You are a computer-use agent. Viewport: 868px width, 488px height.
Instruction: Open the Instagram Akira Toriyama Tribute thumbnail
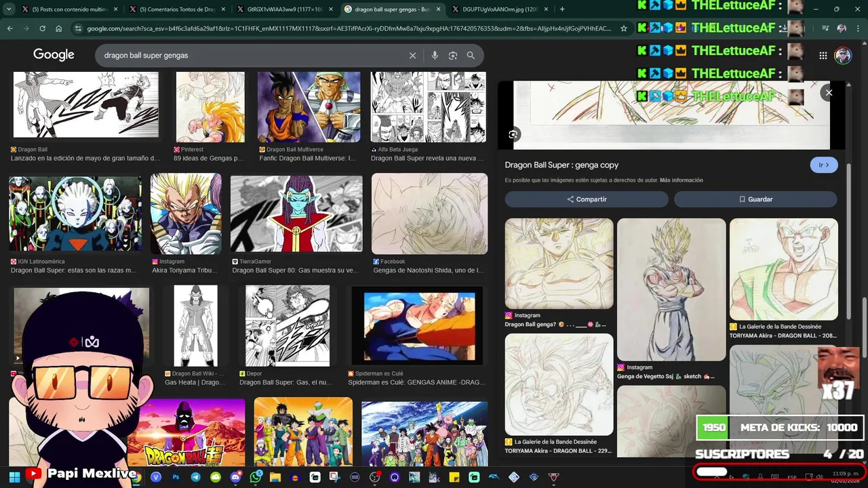[186, 213]
